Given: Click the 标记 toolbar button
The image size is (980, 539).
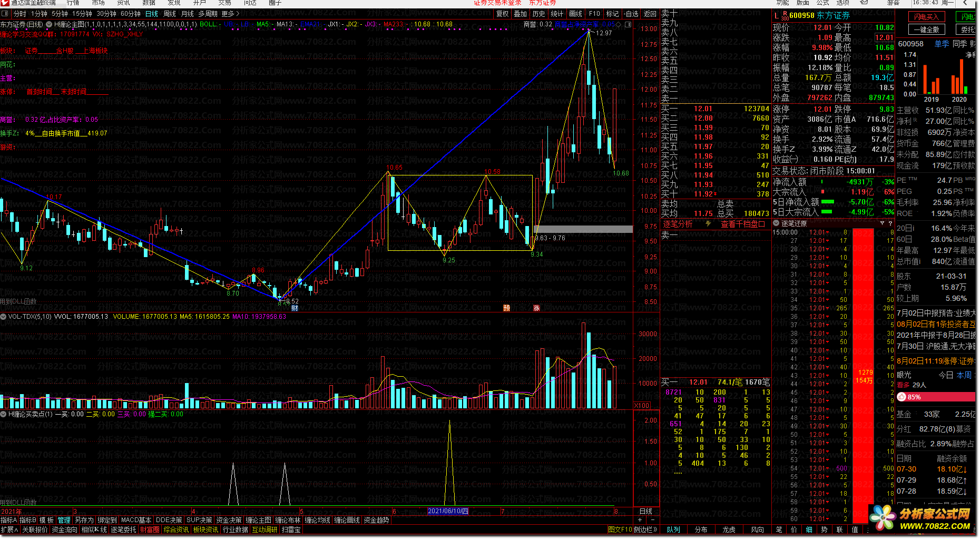Looking at the screenshot, I should [x=613, y=14].
